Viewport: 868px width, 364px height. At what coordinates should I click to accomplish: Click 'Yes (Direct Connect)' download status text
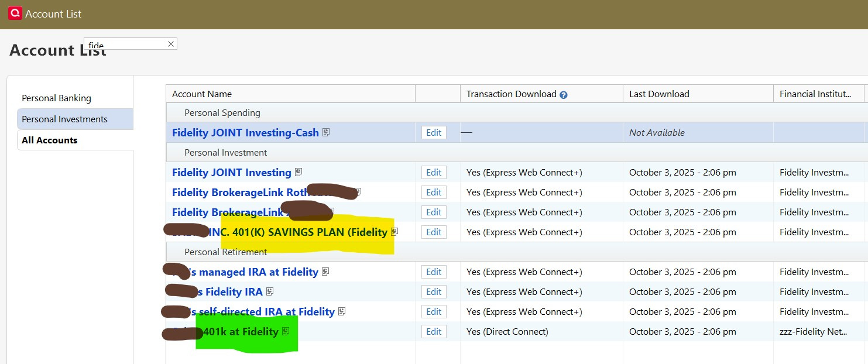coord(507,332)
